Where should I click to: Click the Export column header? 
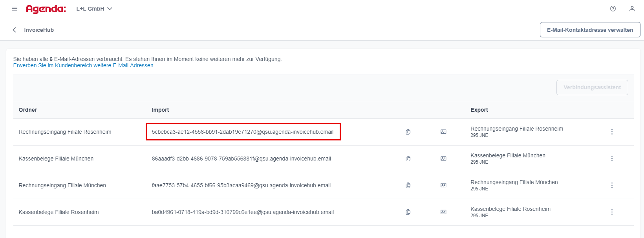[479, 110]
